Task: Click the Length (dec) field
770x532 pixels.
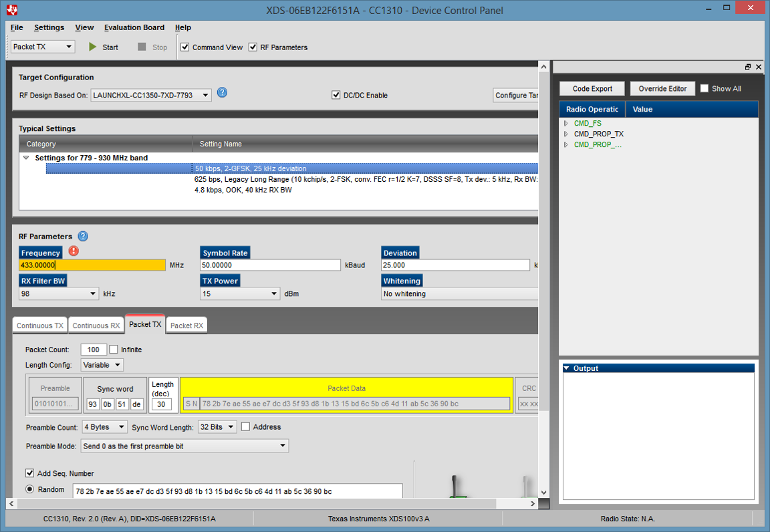Action: pyautogui.click(x=161, y=404)
